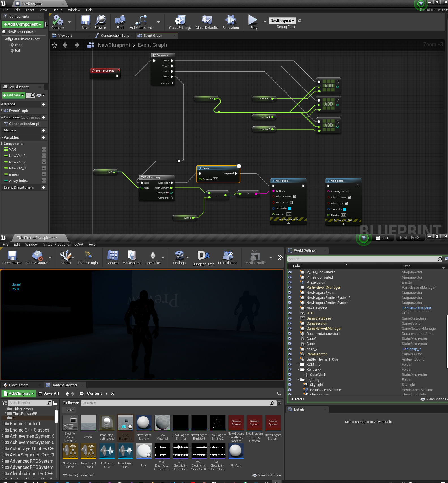Go forward in graph navigation history
This screenshot has height=483, width=448.
click(x=77, y=45)
